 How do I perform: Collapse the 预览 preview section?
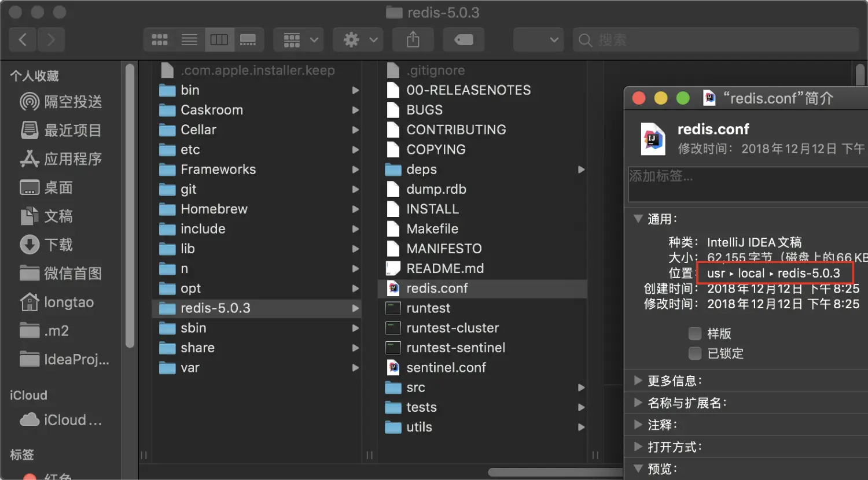click(x=638, y=468)
